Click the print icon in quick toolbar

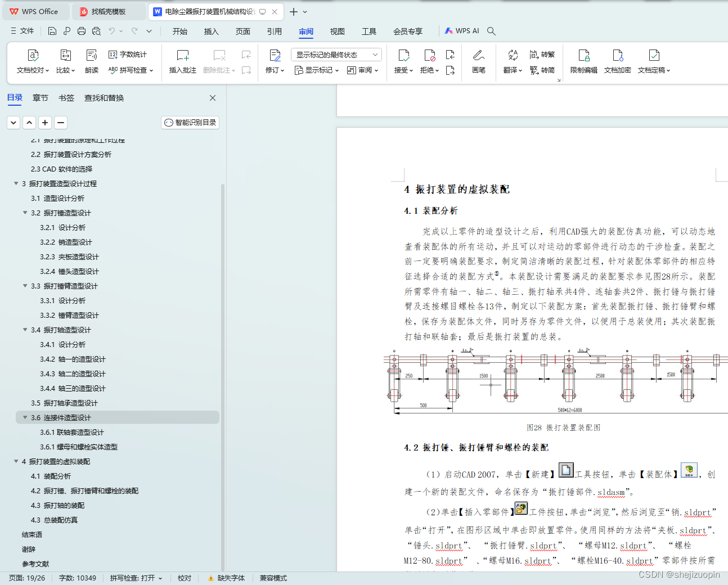tap(82, 31)
